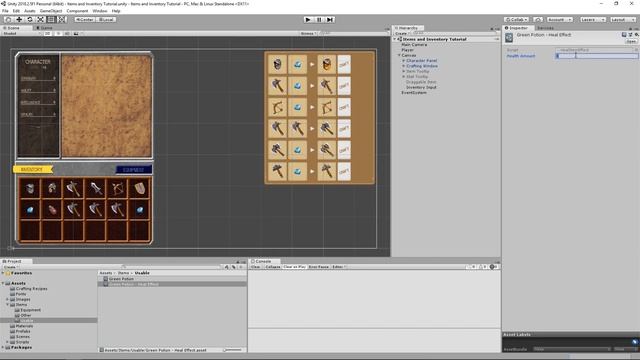Screen dimensions: 640x360
Task: Click the Pause button
Action: [319, 20]
